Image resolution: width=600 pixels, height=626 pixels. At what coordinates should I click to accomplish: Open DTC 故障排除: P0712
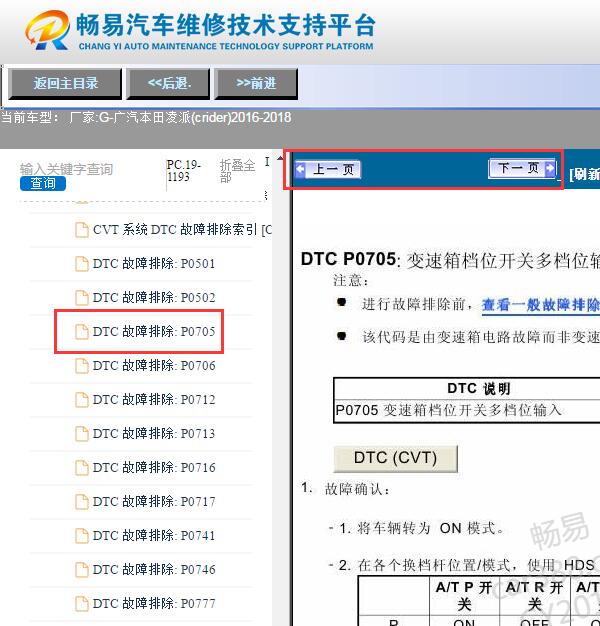click(145, 399)
